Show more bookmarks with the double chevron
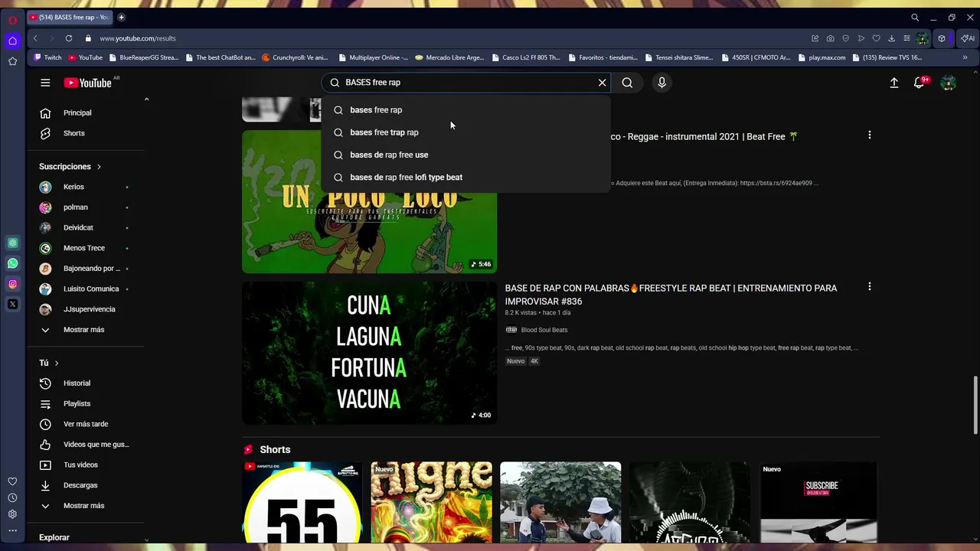 point(965,57)
